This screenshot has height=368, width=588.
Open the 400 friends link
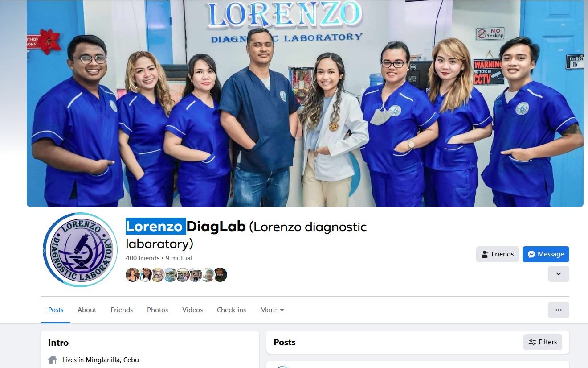point(143,258)
